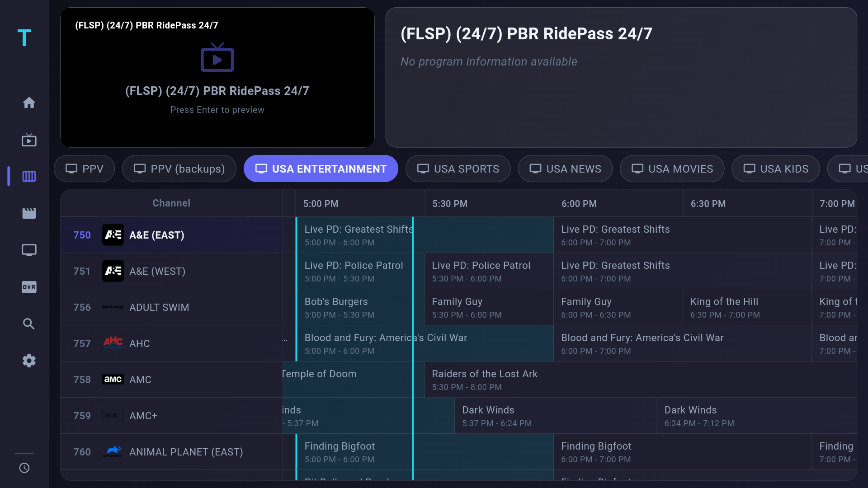Select channel 758 AMC

click(171, 380)
